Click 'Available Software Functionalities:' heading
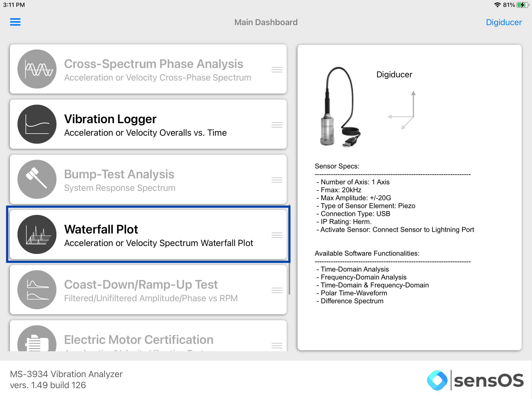The height and width of the screenshot is (399, 532). (x=367, y=253)
